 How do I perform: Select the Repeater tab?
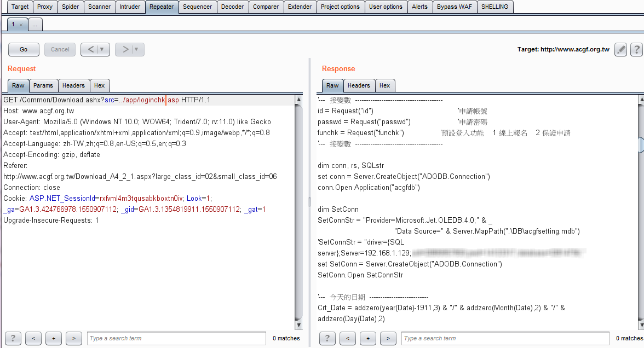click(x=162, y=7)
